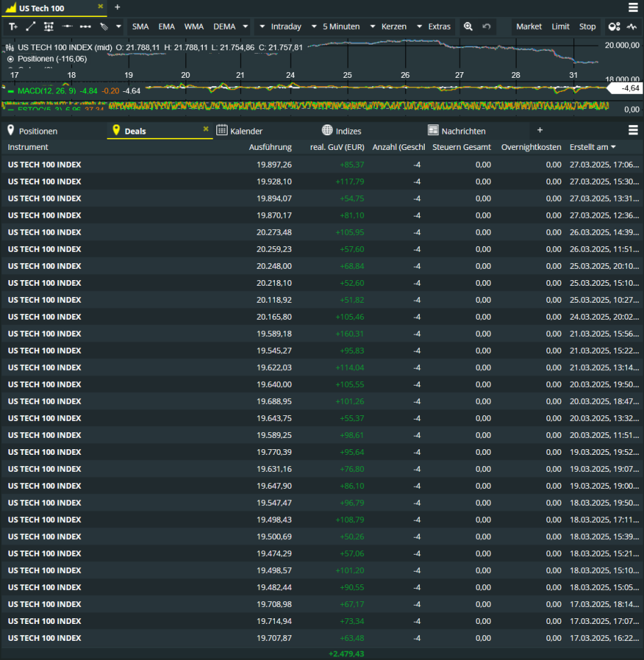Click the zoom magnifier icon
The width and height of the screenshot is (644, 660).
[468, 26]
